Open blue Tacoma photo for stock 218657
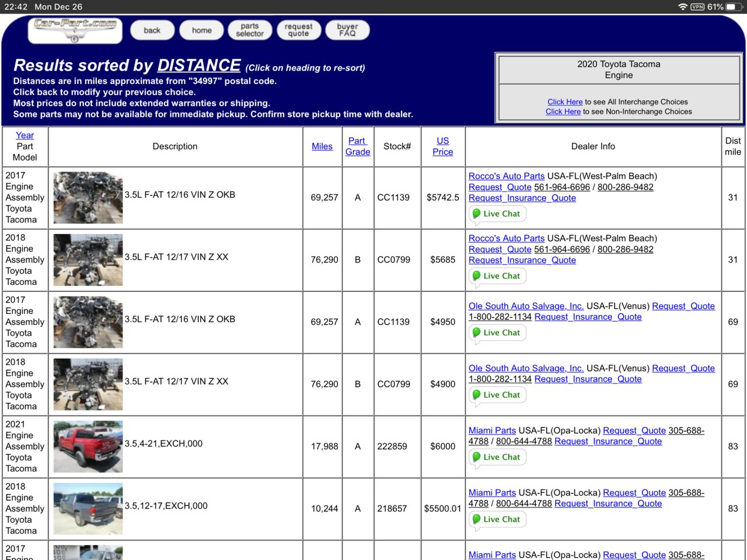This screenshot has height=560, width=747. click(88, 509)
